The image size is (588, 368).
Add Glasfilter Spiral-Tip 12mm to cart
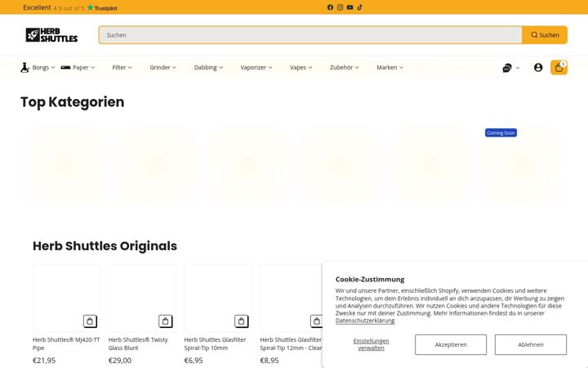coord(317,321)
